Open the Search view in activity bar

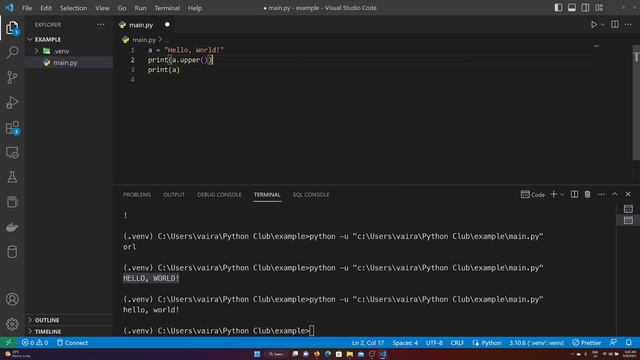[x=12, y=52]
